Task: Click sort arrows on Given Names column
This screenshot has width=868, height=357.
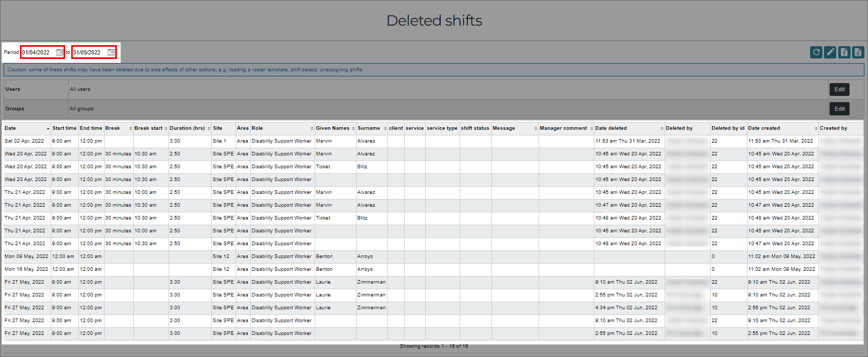Action: click(x=353, y=128)
